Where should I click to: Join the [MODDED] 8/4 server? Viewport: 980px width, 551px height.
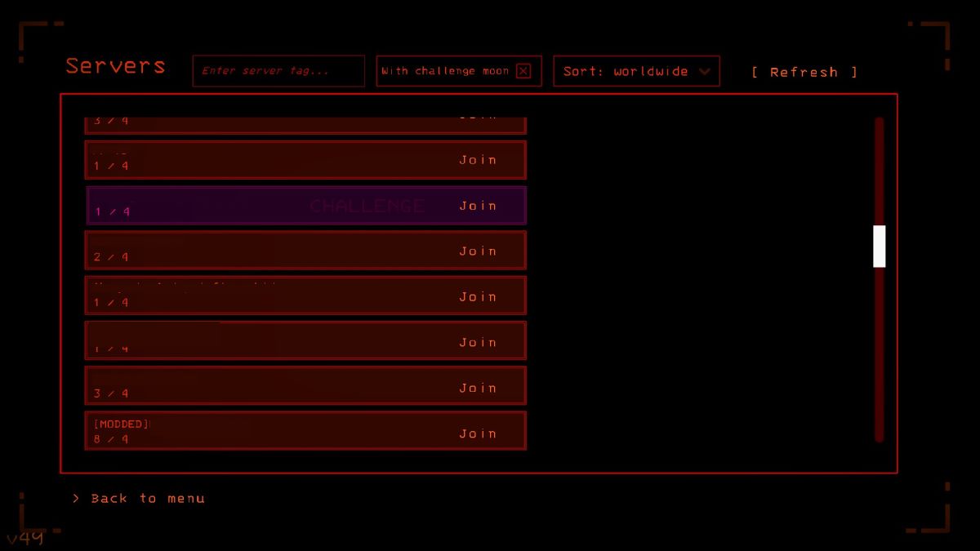478,433
